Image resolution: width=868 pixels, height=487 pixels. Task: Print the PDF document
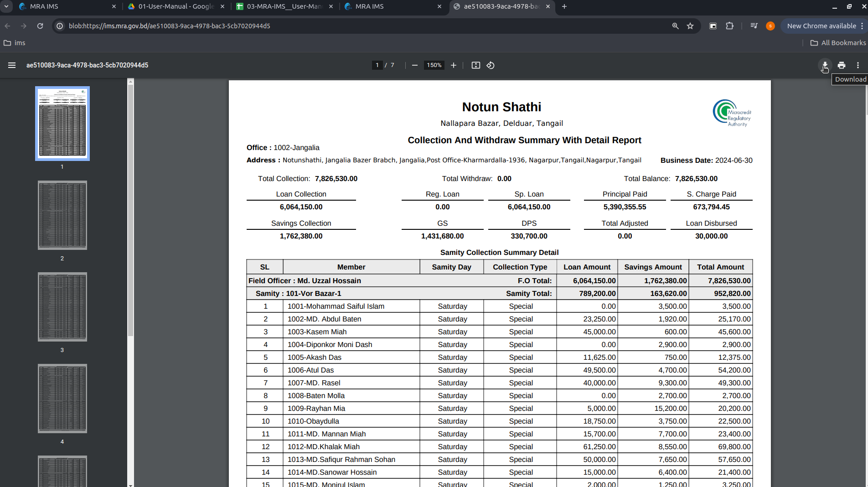842,65
